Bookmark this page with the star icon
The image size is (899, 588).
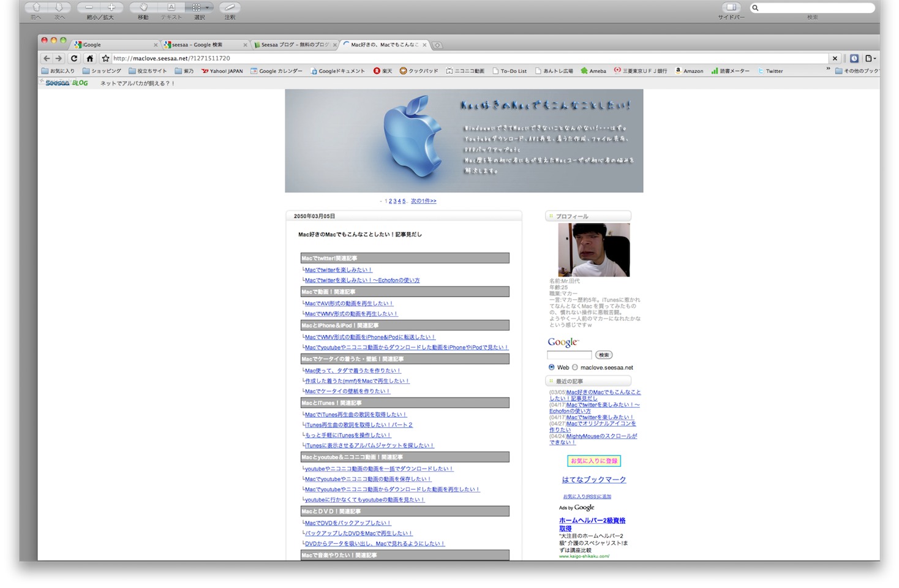[x=105, y=58]
